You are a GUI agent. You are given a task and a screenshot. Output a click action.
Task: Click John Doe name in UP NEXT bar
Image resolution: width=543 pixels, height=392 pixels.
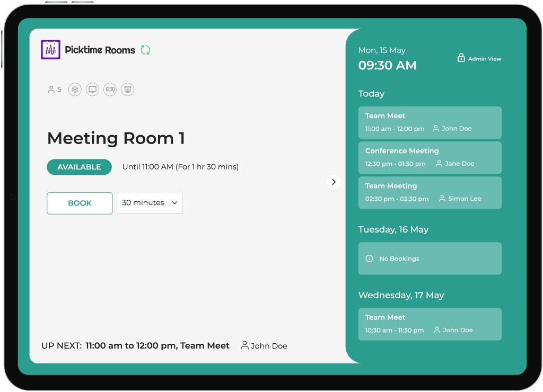(x=269, y=346)
